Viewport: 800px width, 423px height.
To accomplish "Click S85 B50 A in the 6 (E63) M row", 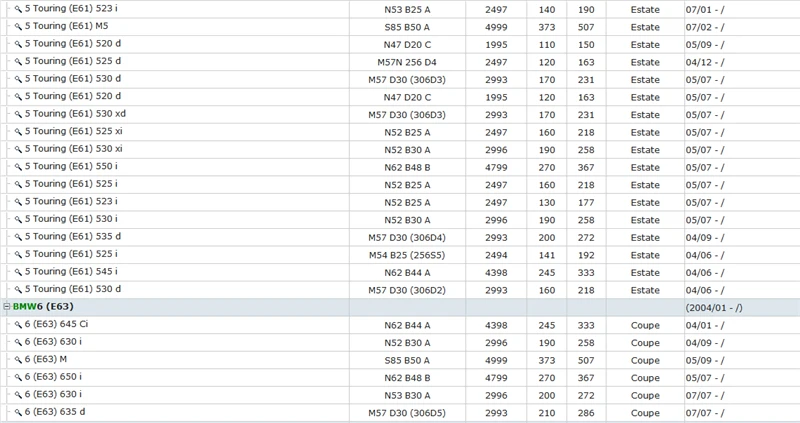I will click(407, 360).
